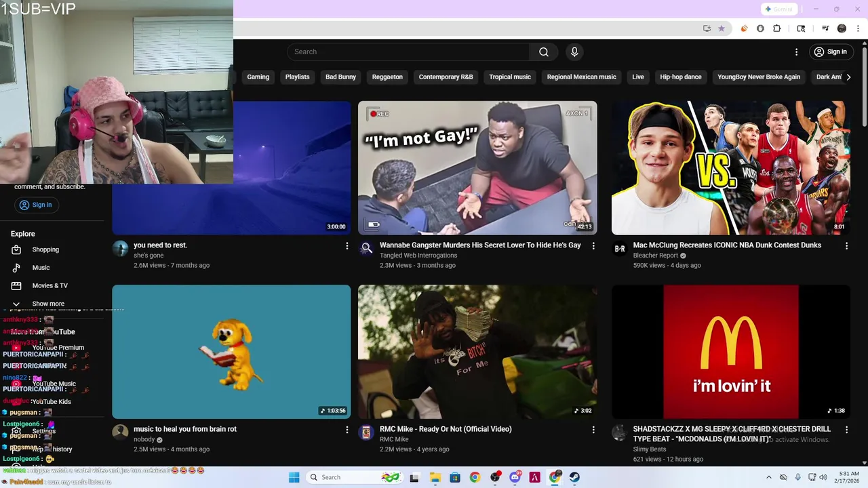Click the Sign in button at top right
868x488 pixels.
(831, 52)
